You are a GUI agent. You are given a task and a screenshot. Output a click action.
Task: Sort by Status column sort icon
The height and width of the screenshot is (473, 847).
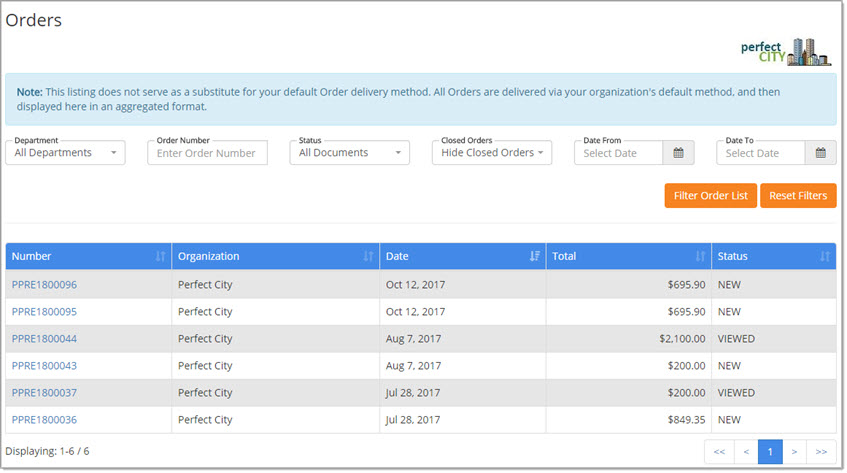(x=824, y=257)
